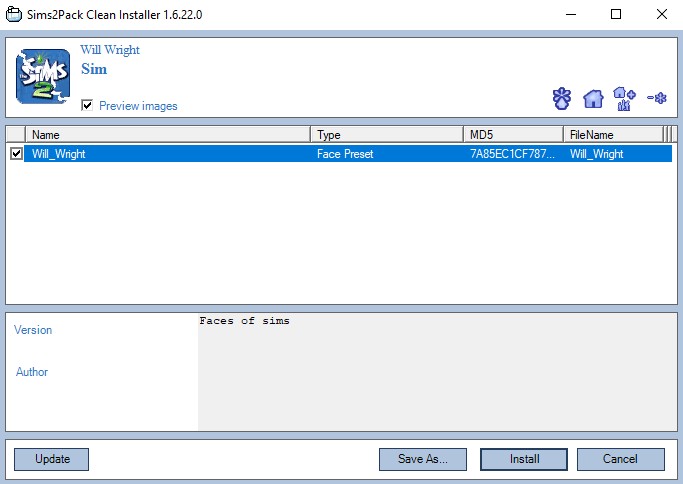Maximize the Clean Installer window
The image size is (683, 484).
(x=616, y=14)
